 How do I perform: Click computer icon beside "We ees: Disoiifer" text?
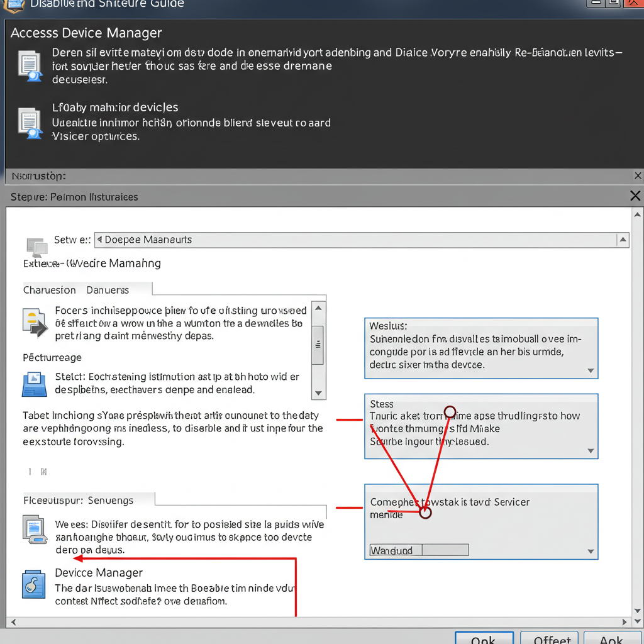pos(35,530)
